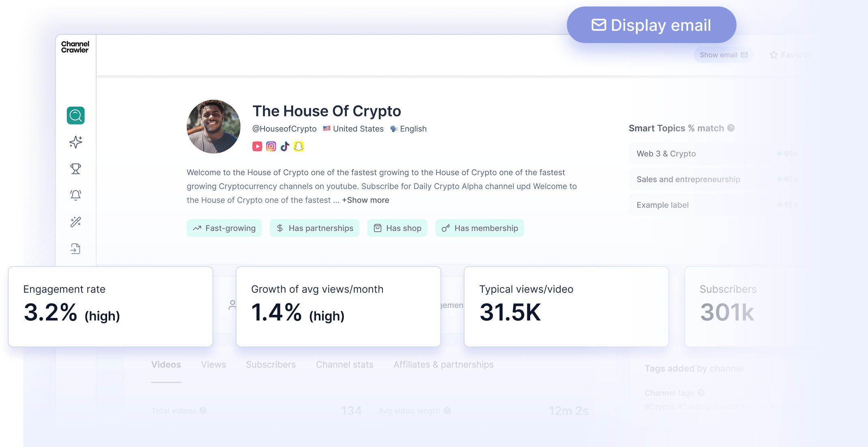Open the trophy rankings icon
This screenshot has width=868, height=447.
click(x=75, y=169)
